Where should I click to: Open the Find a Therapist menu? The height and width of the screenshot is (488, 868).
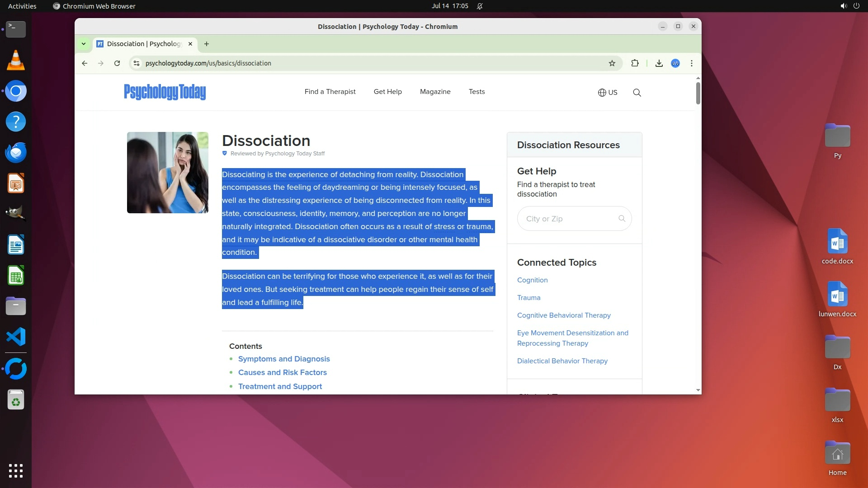click(330, 92)
